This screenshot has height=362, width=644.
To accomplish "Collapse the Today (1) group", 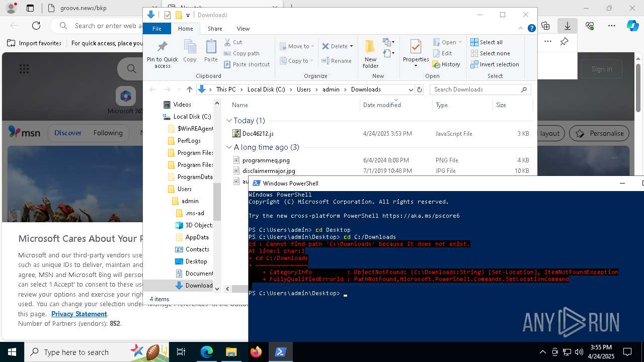I will (x=229, y=121).
